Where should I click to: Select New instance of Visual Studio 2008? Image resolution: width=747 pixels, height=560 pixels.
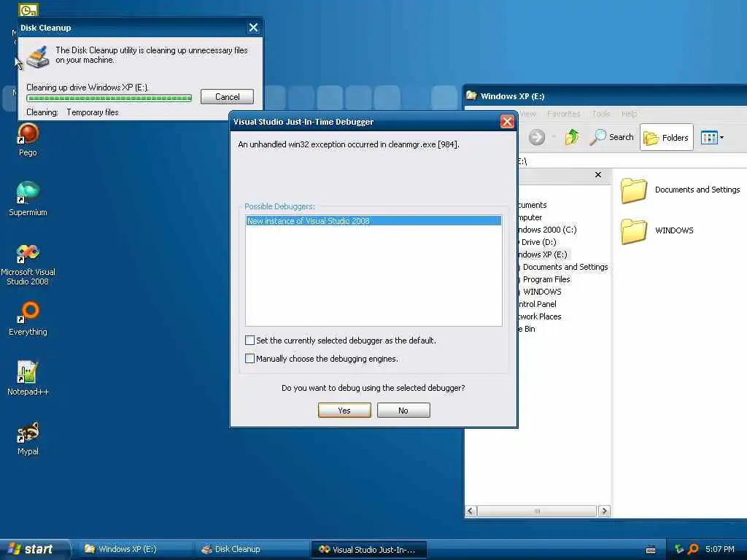pos(373,220)
